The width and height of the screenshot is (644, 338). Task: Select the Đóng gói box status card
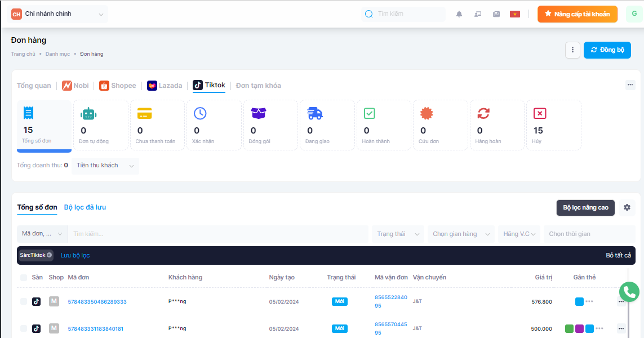tap(270, 125)
